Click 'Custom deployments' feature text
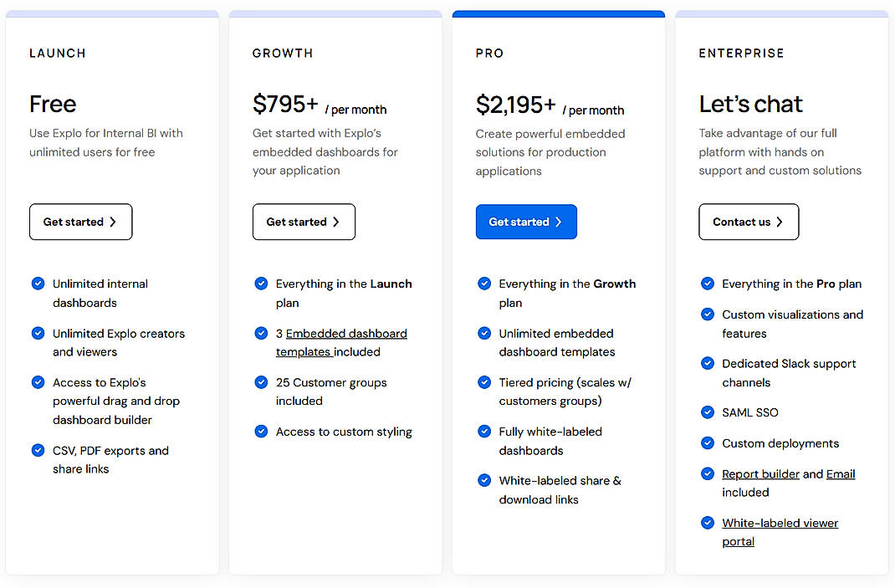 click(x=780, y=443)
